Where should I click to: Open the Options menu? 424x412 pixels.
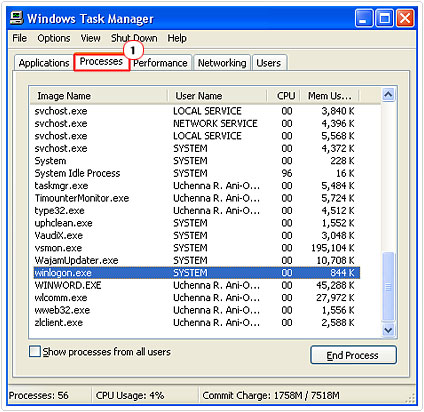tap(54, 38)
